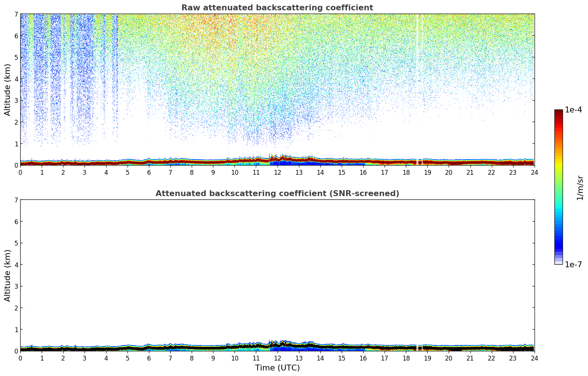Click time tick "12" under the SNR-screened plot
The image size is (588, 376).
click(277, 358)
